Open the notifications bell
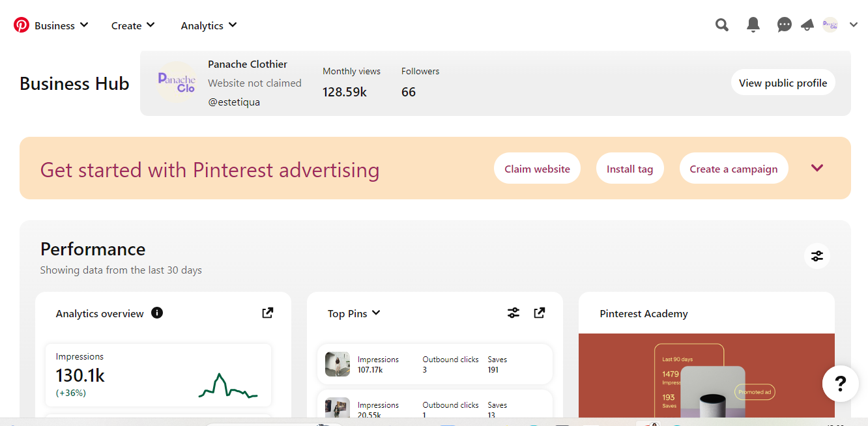The image size is (868, 426). (x=753, y=25)
